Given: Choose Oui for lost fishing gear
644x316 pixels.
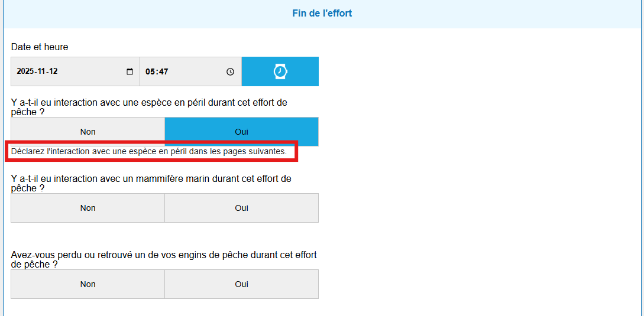Looking at the screenshot, I should [x=241, y=284].
